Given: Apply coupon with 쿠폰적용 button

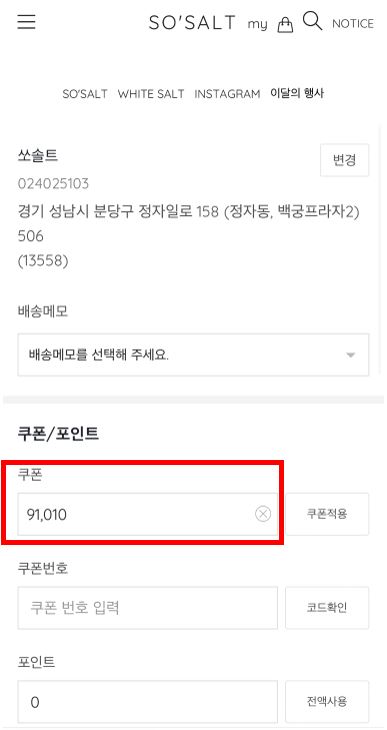Looking at the screenshot, I should coord(327,514).
